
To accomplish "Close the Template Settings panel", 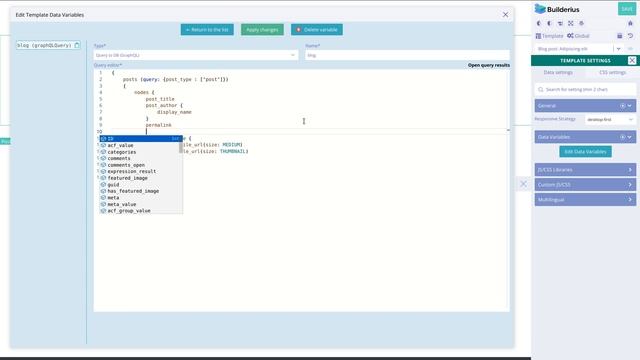I will tap(632, 60).
